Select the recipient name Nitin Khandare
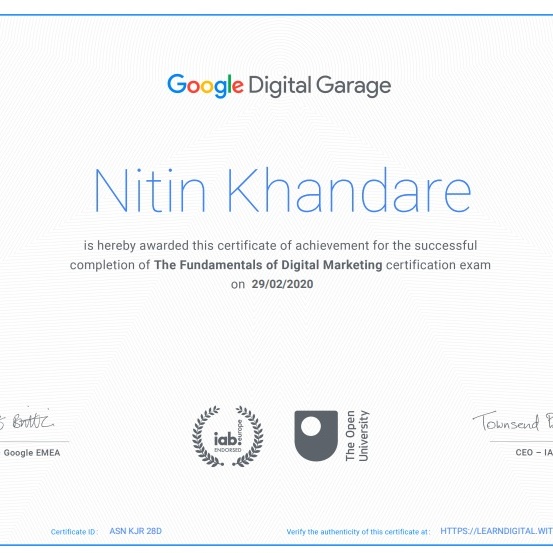This screenshot has width=553, height=553. 282,190
